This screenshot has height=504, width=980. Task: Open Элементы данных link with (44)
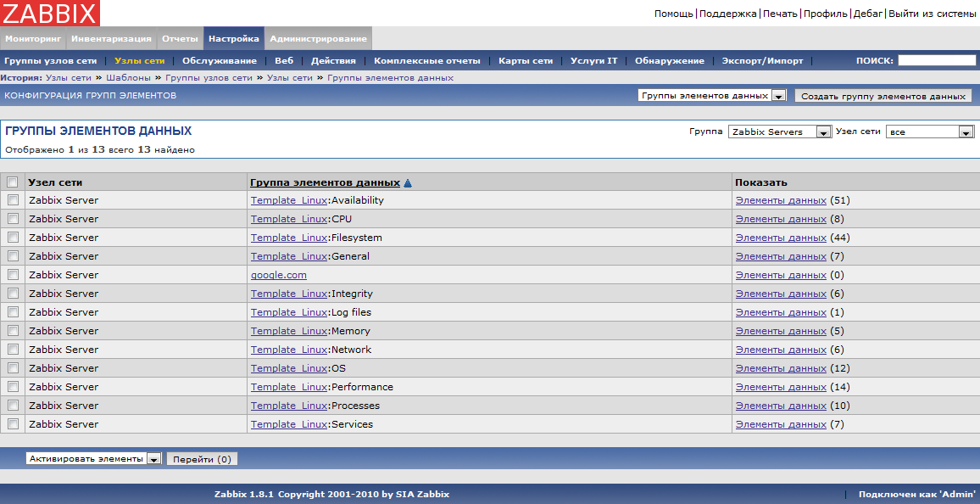click(781, 238)
